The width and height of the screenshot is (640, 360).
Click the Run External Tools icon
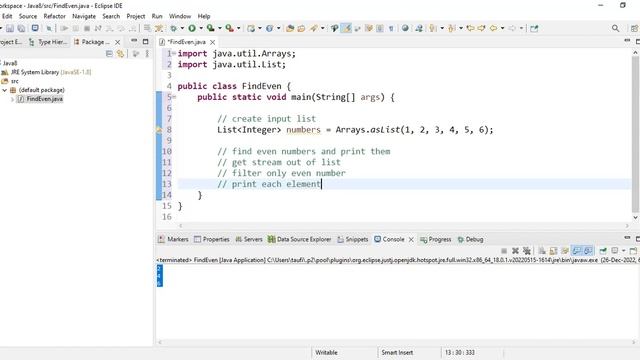pos(229,28)
